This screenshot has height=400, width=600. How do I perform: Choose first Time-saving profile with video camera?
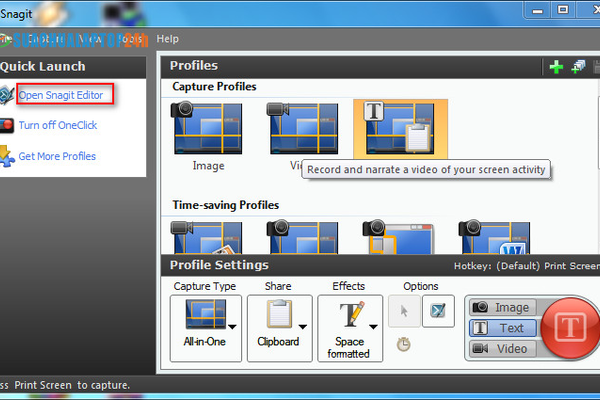click(207, 237)
